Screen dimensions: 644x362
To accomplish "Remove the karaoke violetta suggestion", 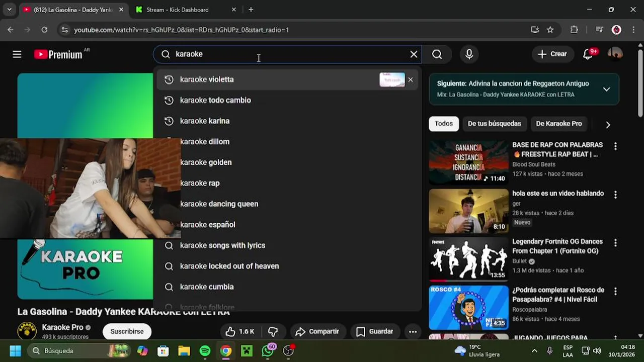I will click(411, 79).
